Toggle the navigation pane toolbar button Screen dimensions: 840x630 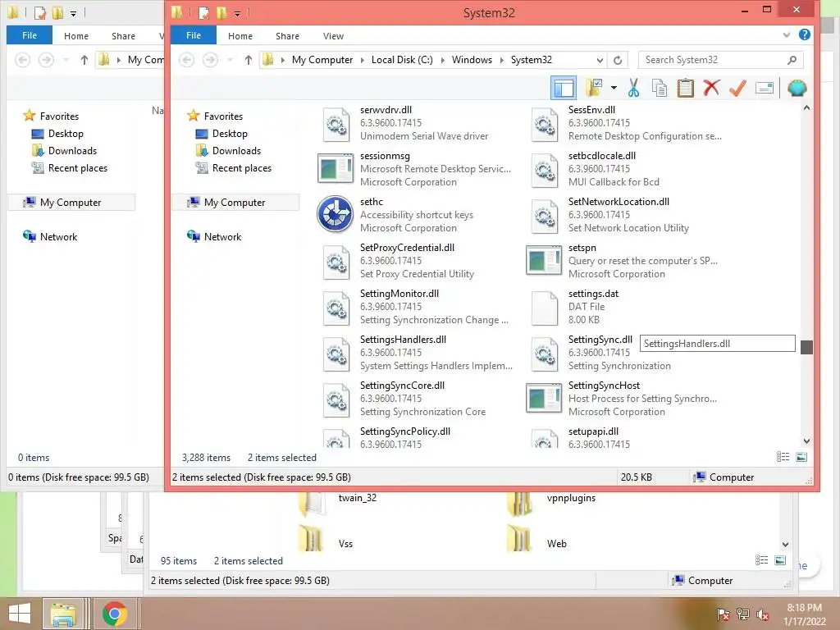(564, 88)
